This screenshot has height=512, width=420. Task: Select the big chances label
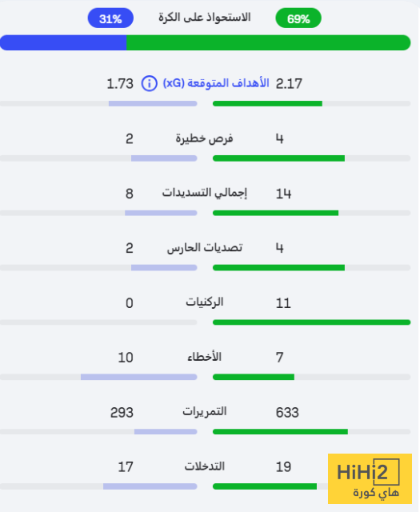[205, 138]
